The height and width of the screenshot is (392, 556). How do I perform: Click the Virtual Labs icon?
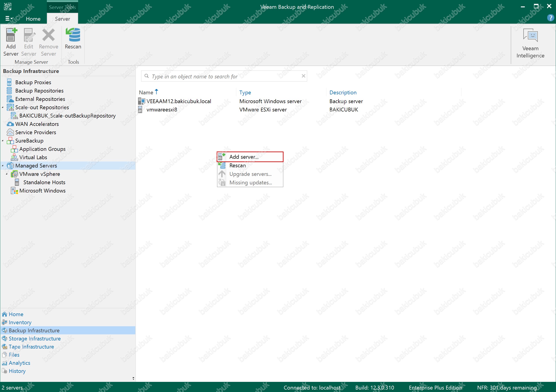pos(14,157)
